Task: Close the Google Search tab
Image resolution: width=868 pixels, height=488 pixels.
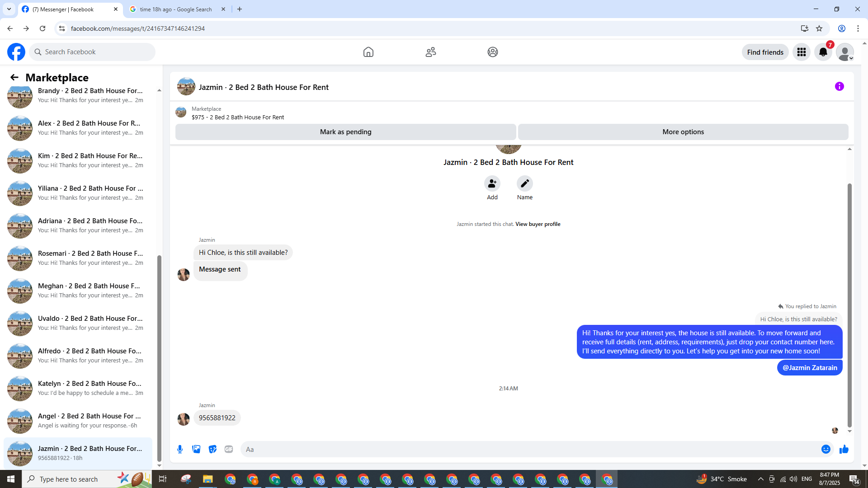Action: (223, 9)
